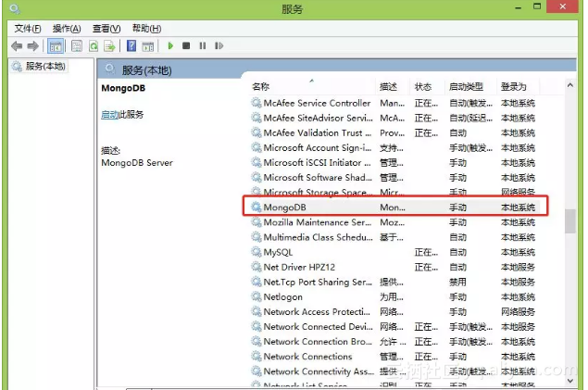Restart service with restart icon
588x390 pixels.
219,45
